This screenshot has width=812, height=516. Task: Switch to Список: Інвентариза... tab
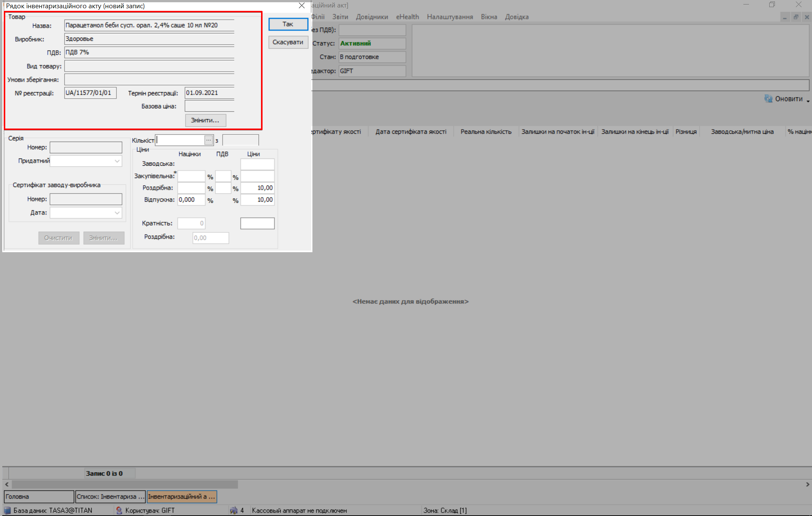pyautogui.click(x=110, y=497)
